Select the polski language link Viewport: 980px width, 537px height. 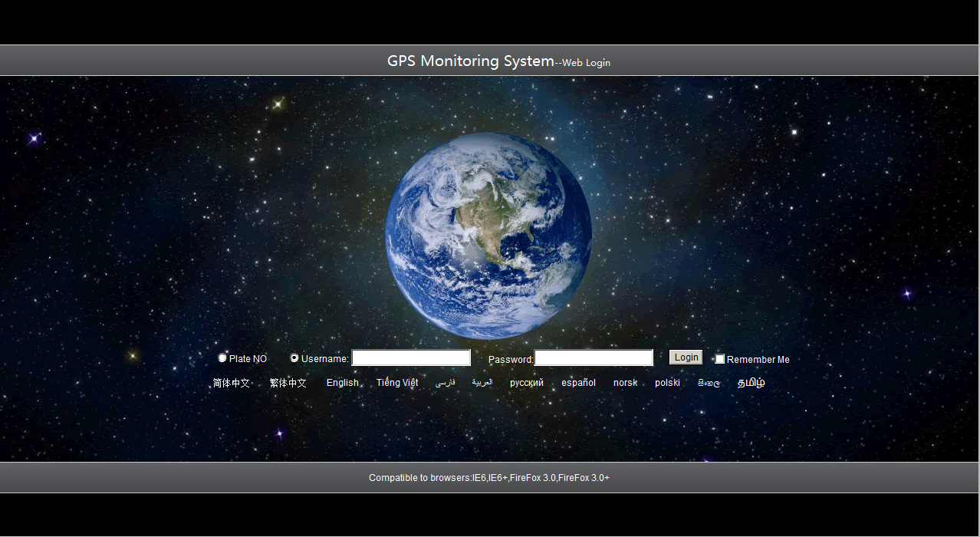[x=666, y=382]
